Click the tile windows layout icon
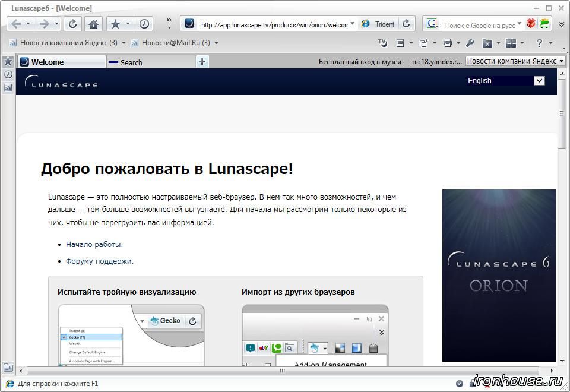This screenshot has width=570, height=392. pos(511,43)
